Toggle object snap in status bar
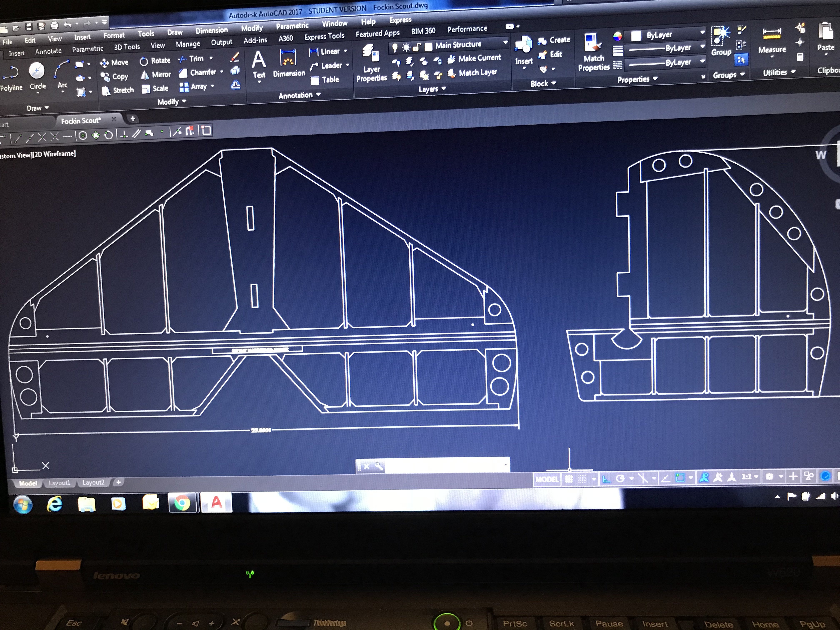Screen dimensions: 840x630 680,478
